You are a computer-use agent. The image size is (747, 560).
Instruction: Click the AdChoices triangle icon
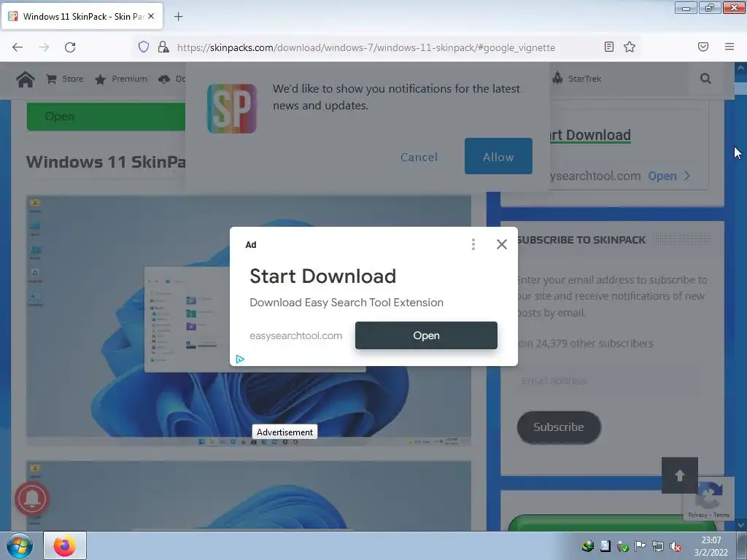click(x=240, y=359)
